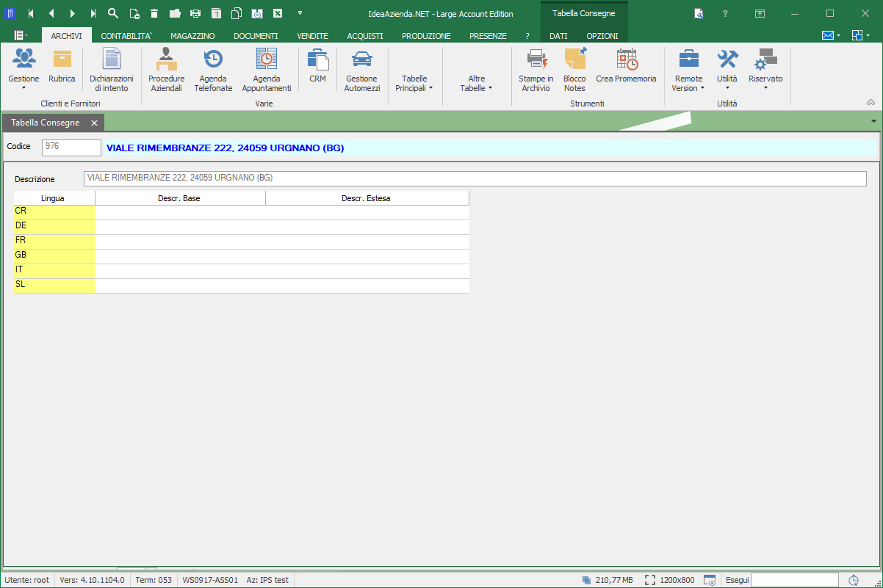Go to previous record arrow
The height and width of the screenshot is (588, 883).
[x=51, y=13]
